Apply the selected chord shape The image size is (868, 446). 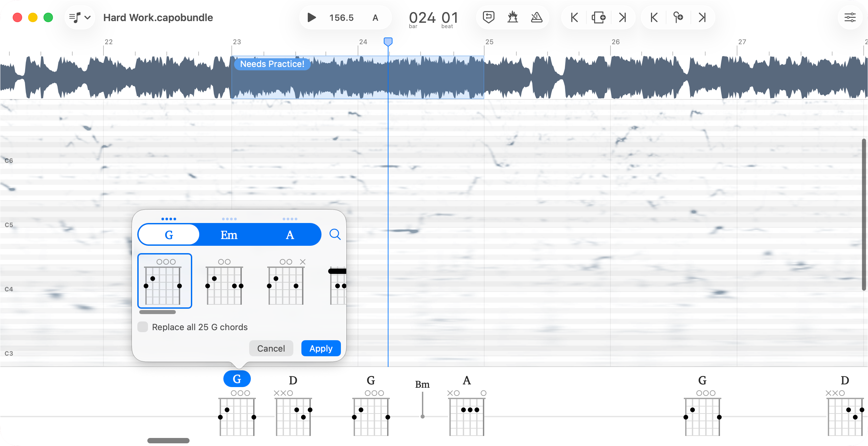tap(320, 348)
